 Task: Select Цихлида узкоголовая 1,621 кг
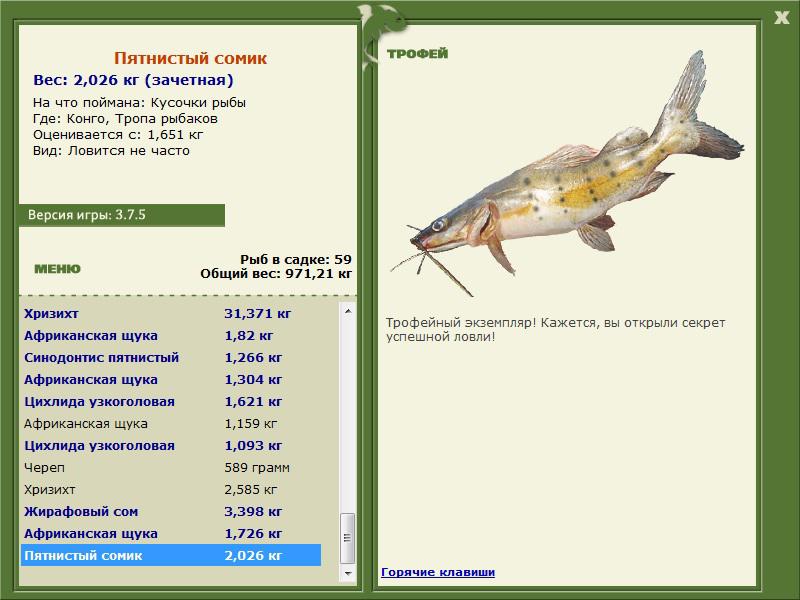coord(171,401)
